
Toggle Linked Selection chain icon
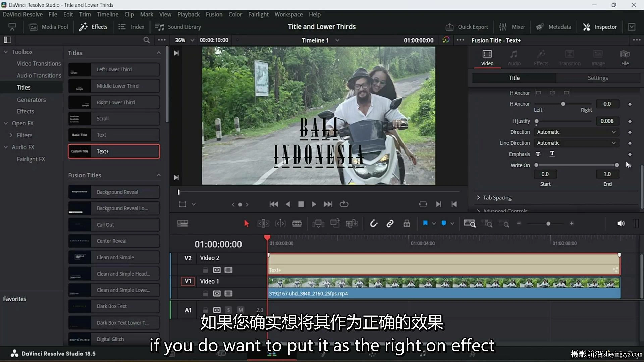pyautogui.click(x=390, y=224)
